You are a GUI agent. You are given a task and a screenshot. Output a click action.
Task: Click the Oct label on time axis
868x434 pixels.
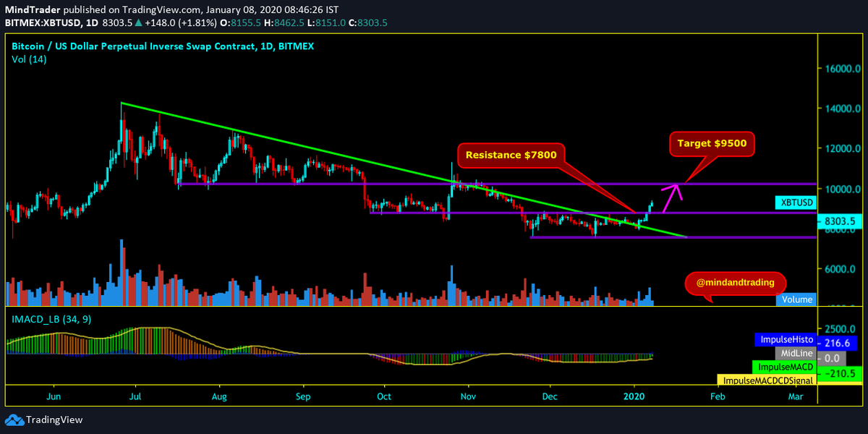(x=384, y=397)
